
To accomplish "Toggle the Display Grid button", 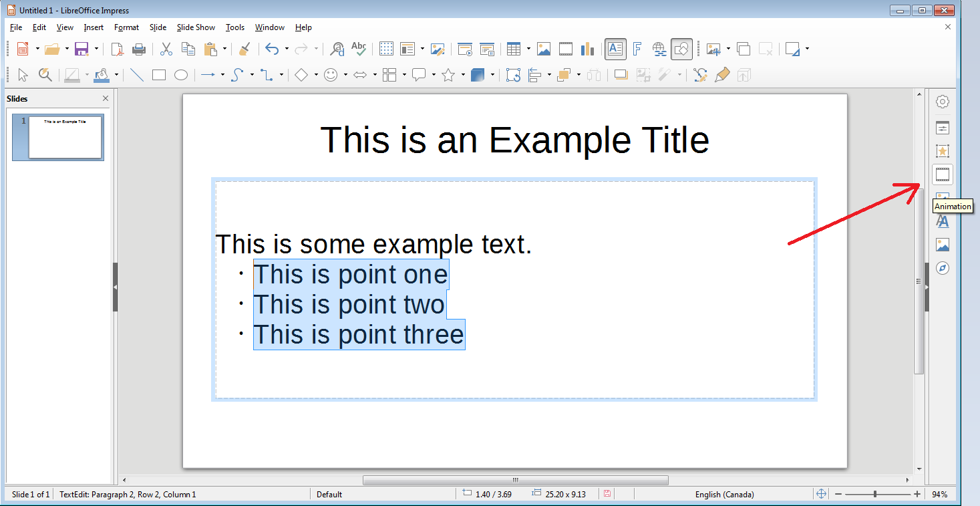I will click(385, 49).
